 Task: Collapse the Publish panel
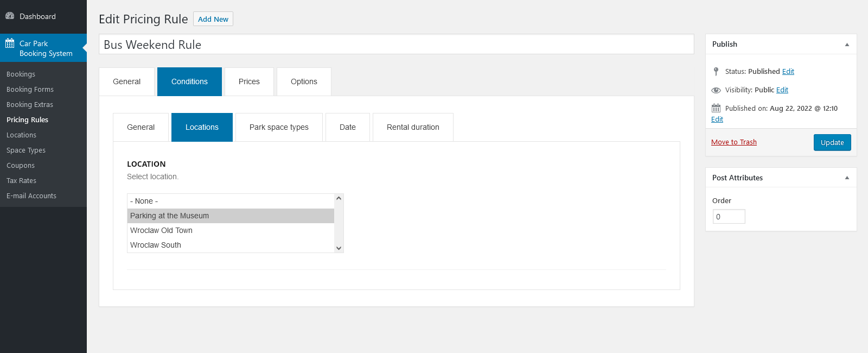(847, 45)
